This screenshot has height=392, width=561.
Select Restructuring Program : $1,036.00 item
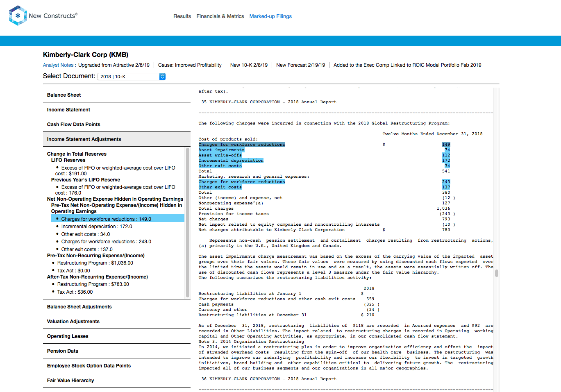tap(95, 263)
